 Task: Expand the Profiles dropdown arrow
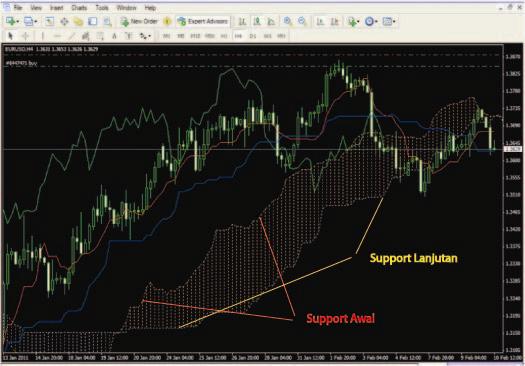(x=35, y=22)
